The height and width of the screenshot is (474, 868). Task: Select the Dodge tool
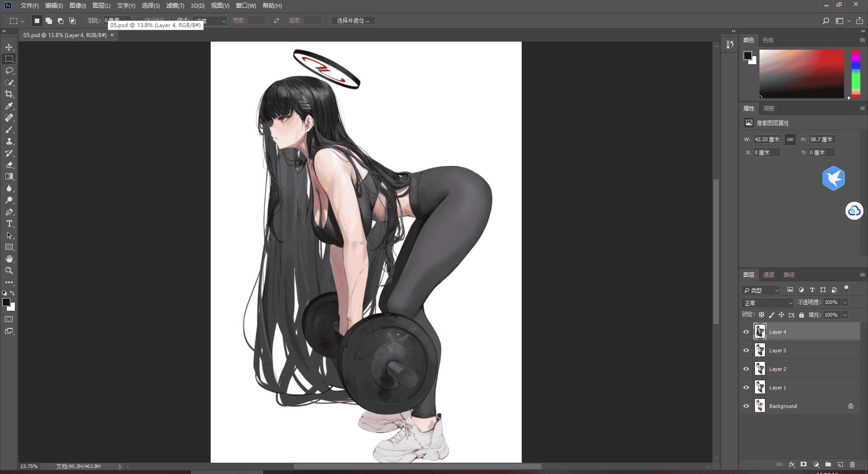coord(9,200)
